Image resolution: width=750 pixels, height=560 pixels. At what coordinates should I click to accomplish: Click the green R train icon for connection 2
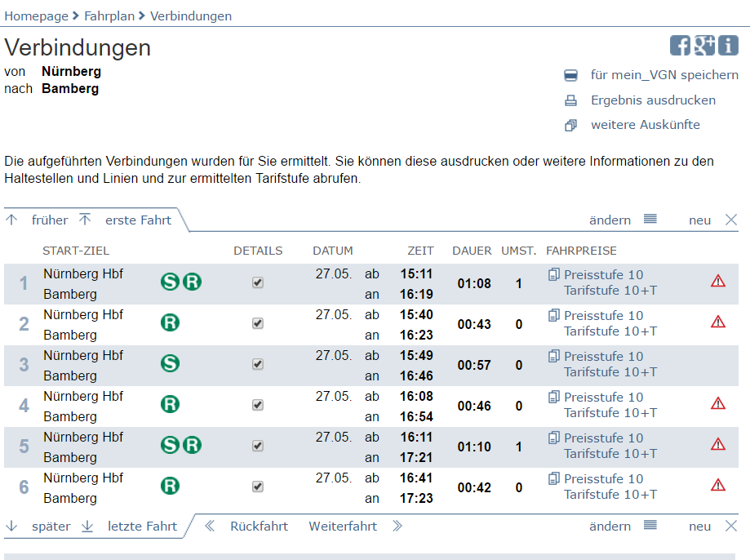(x=170, y=322)
